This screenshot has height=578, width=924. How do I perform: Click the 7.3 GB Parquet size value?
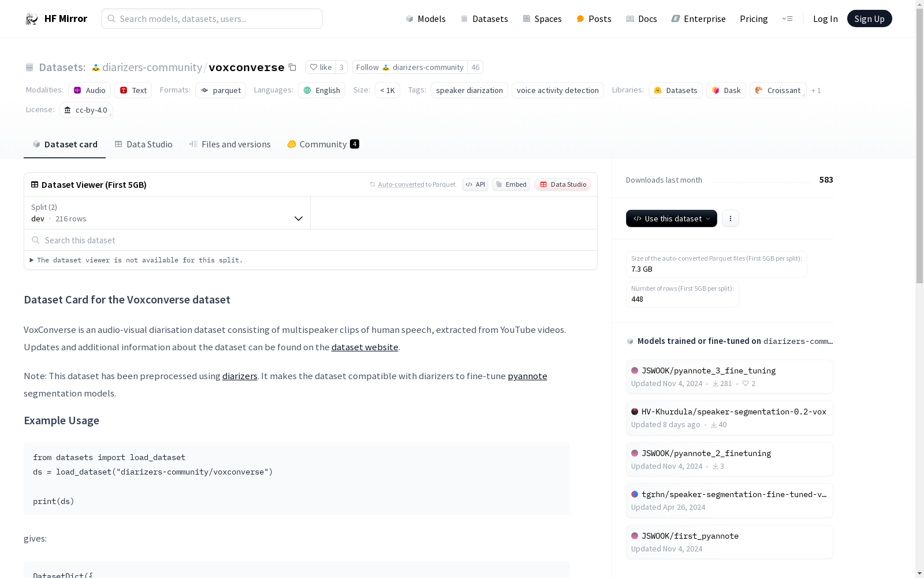[642, 269]
